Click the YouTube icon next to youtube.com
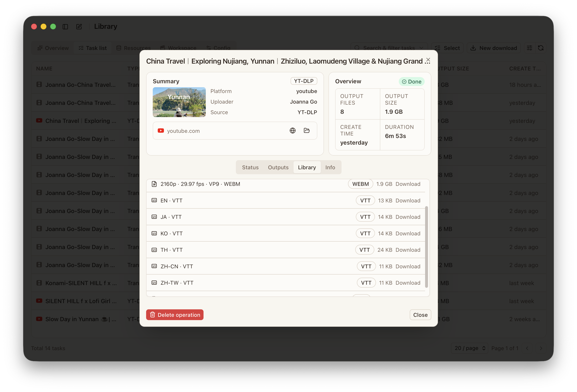 tap(161, 131)
